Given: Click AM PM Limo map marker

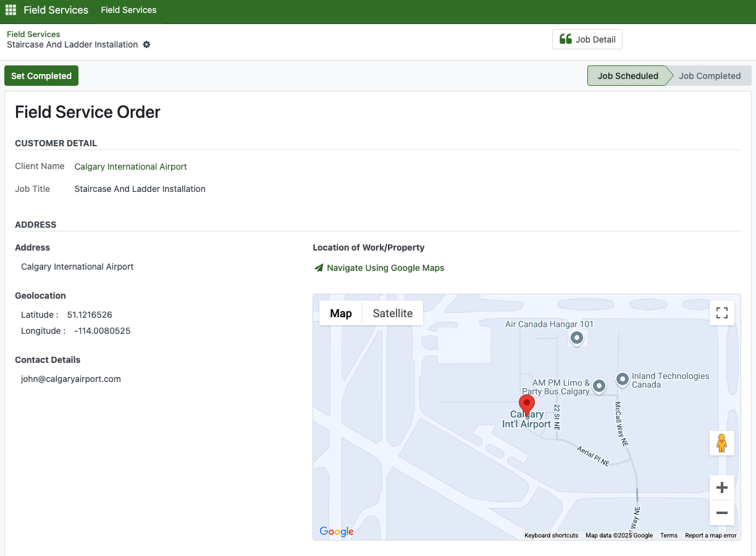Looking at the screenshot, I should [598, 386].
